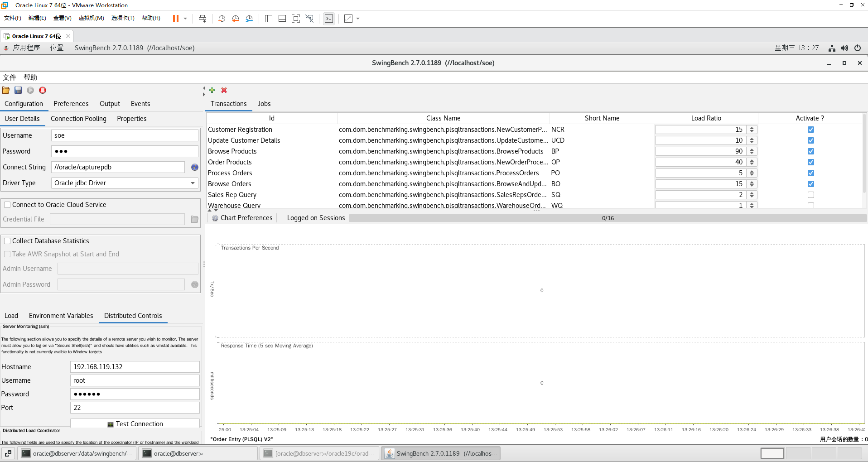The height and width of the screenshot is (462, 868).
Task: Pause the VM in VMware toolbar
Action: click(x=176, y=19)
